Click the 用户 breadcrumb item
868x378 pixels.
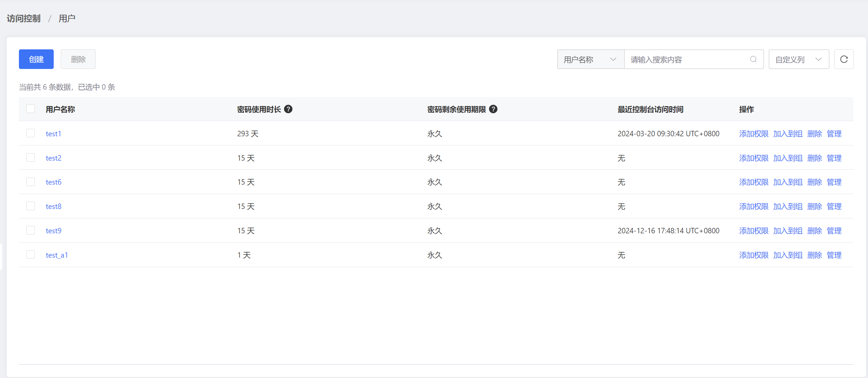67,18
